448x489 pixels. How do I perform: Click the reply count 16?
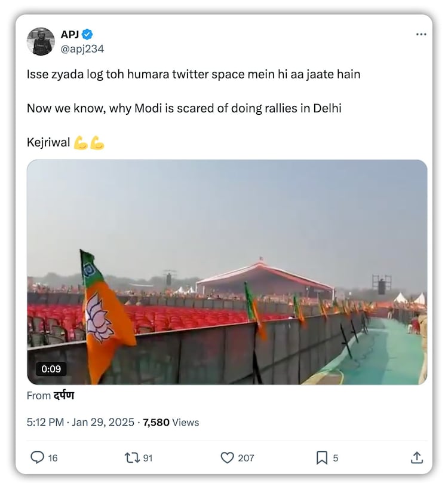point(53,458)
